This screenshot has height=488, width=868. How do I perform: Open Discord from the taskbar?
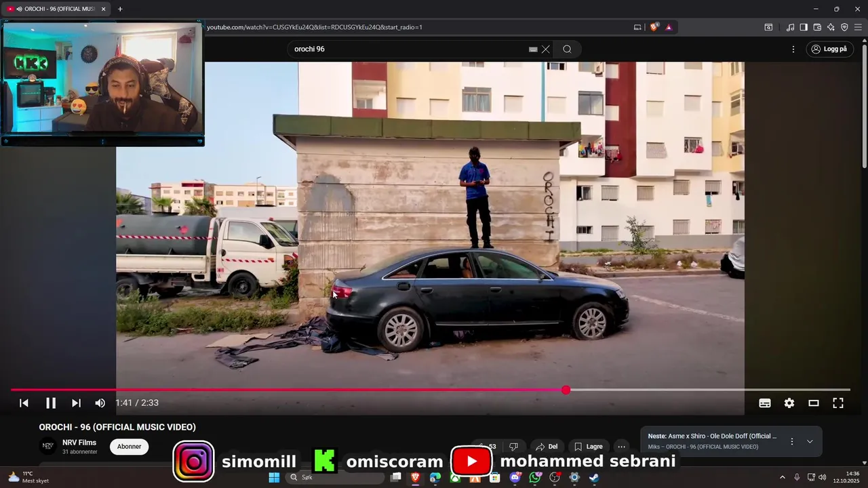(x=515, y=477)
